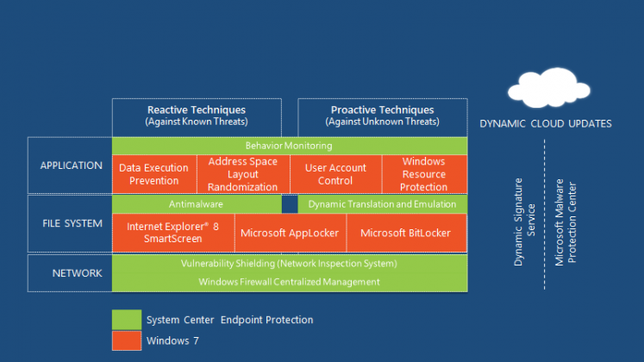Click the Windows 7 legend text
The width and height of the screenshot is (644, 362).
[x=172, y=341]
